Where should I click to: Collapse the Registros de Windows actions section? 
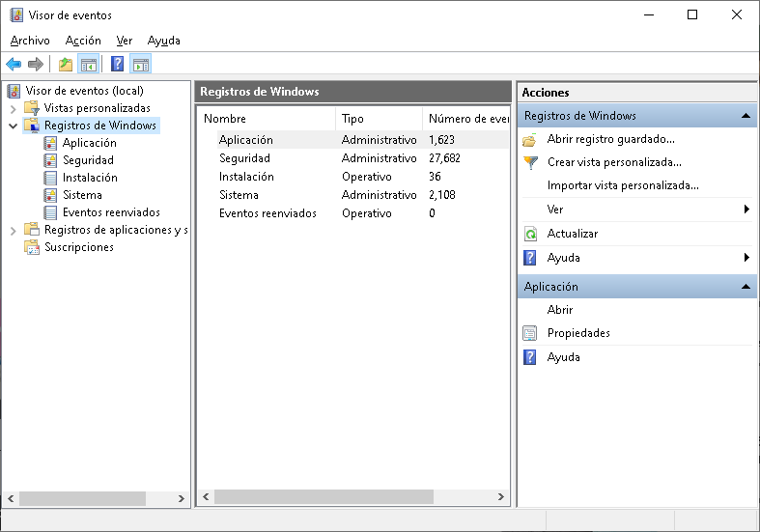(x=746, y=116)
